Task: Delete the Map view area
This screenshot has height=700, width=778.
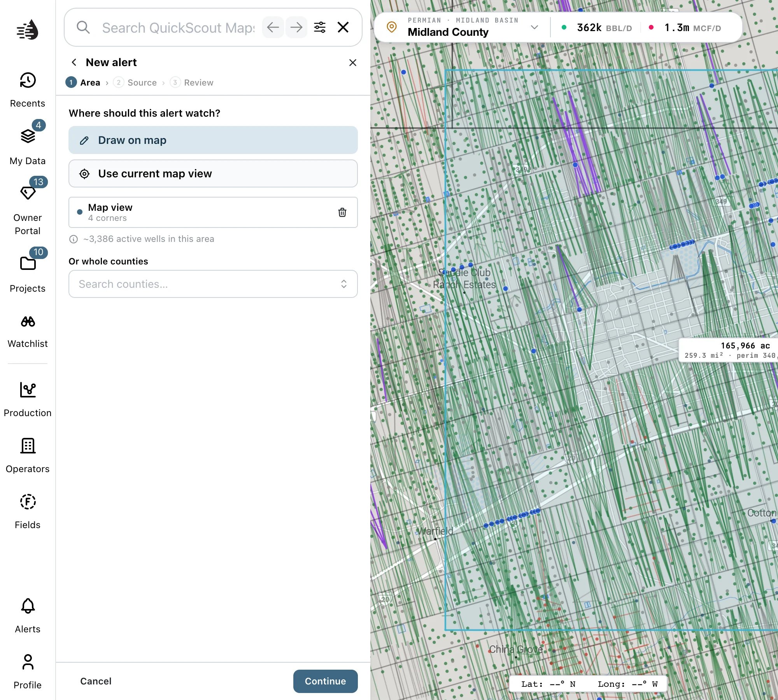Action: [342, 212]
